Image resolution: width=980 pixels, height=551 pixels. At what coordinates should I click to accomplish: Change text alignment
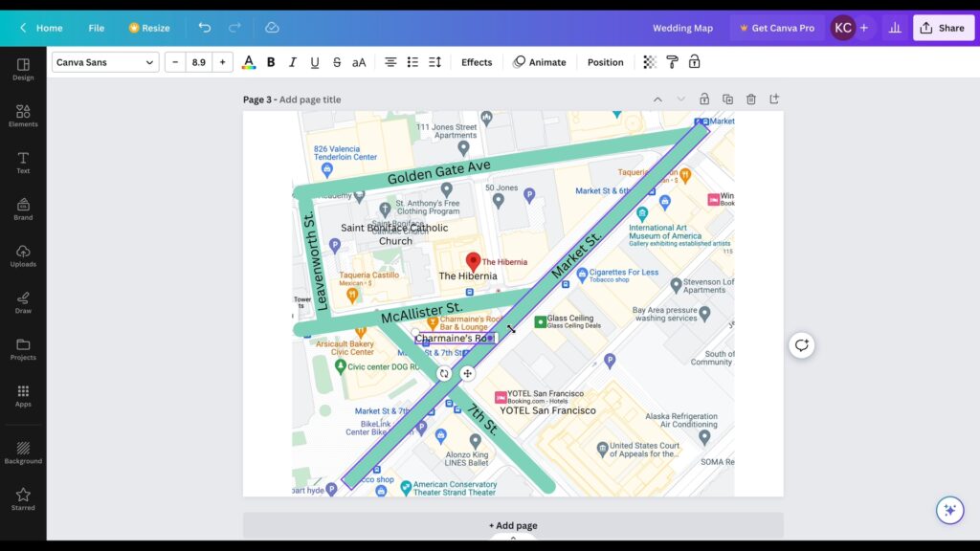390,62
